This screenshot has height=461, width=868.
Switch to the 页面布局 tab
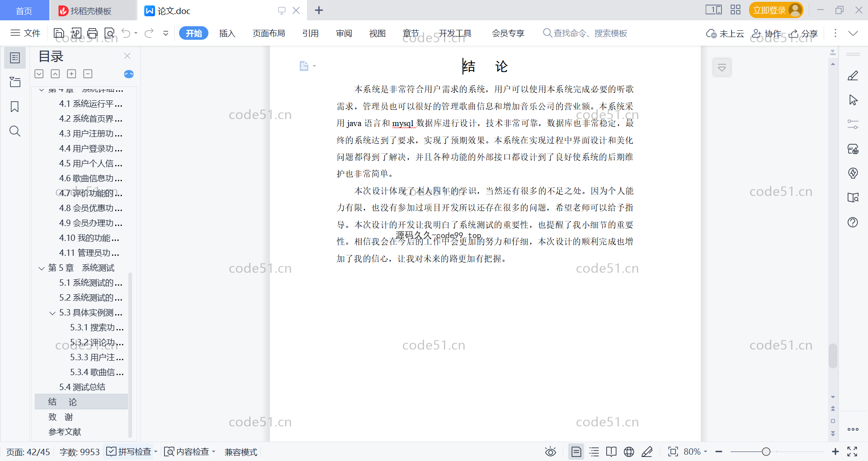point(269,33)
